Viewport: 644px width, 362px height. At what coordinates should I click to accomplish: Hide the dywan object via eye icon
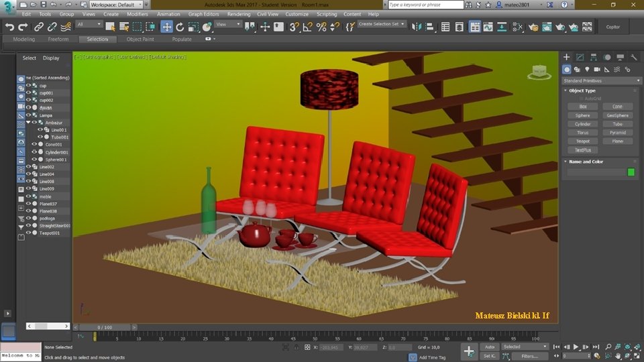[28, 107]
